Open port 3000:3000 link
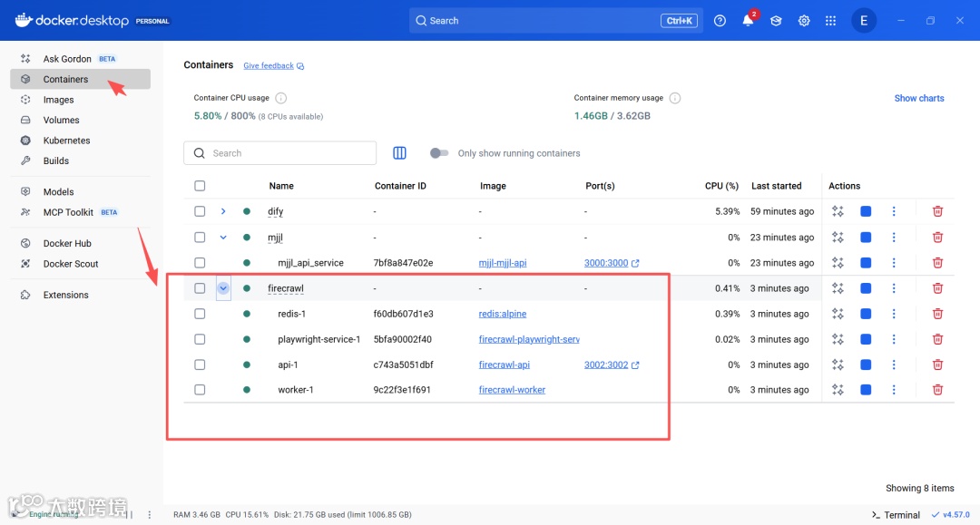The height and width of the screenshot is (525, 980). click(x=612, y=263)
